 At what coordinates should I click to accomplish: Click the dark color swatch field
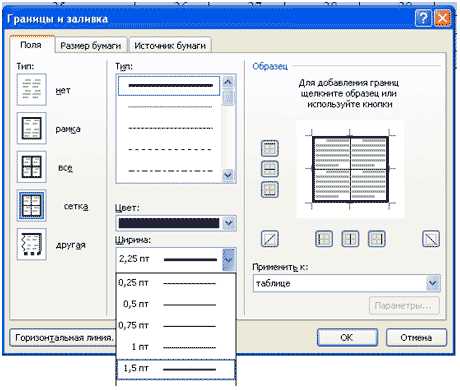click(x=169, y=223)
